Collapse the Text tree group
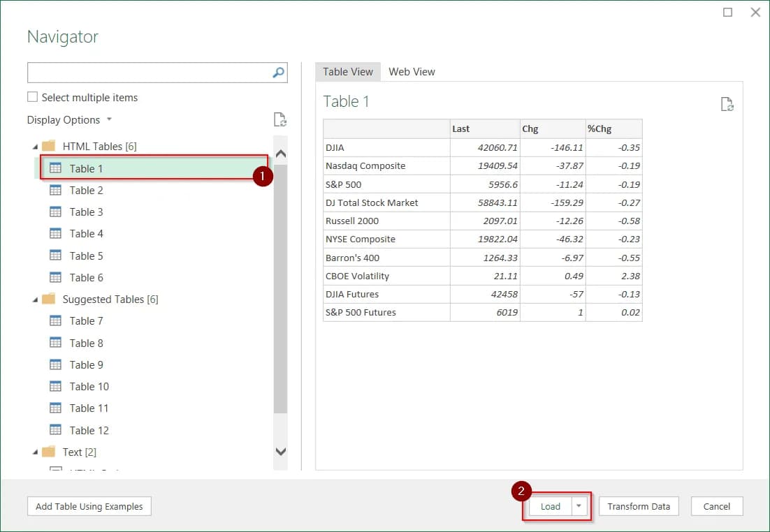Image resolution: width=770 pixels, height=532 pixels. pos(35,452)
